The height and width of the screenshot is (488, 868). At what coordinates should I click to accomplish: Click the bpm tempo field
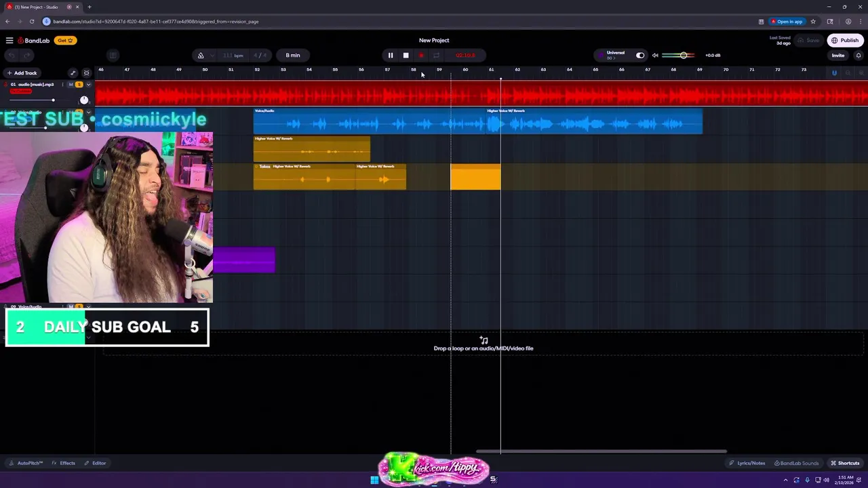click(x=233, y=56)
